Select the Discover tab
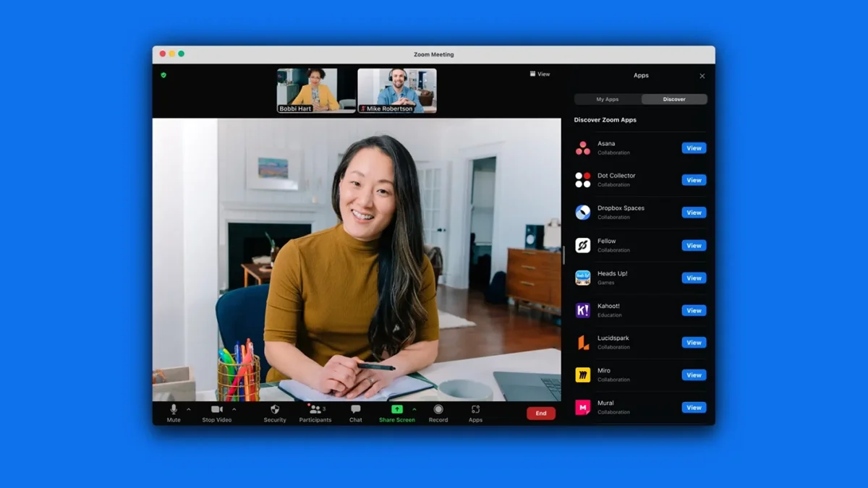This screenshot has width=868, height=488. (674, 99)
